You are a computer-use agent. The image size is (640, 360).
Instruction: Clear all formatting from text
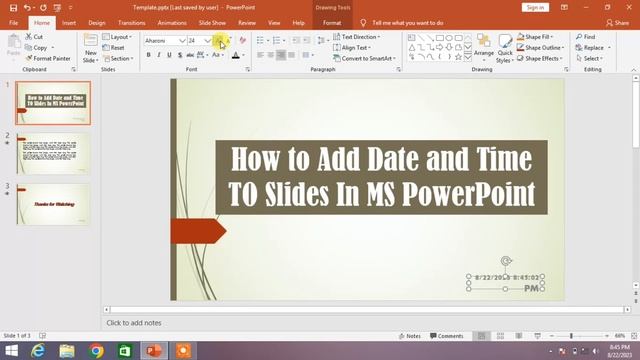click(x=242, y=40)
